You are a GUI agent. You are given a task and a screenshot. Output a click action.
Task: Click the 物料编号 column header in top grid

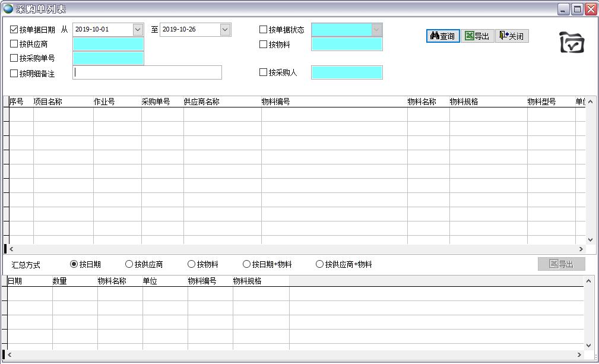tap(276, 102)
